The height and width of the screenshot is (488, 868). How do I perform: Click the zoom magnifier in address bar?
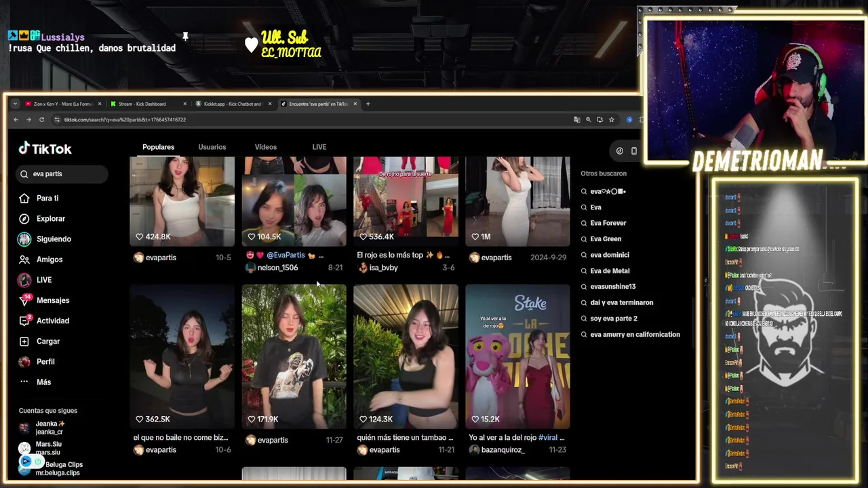[589, 119]
